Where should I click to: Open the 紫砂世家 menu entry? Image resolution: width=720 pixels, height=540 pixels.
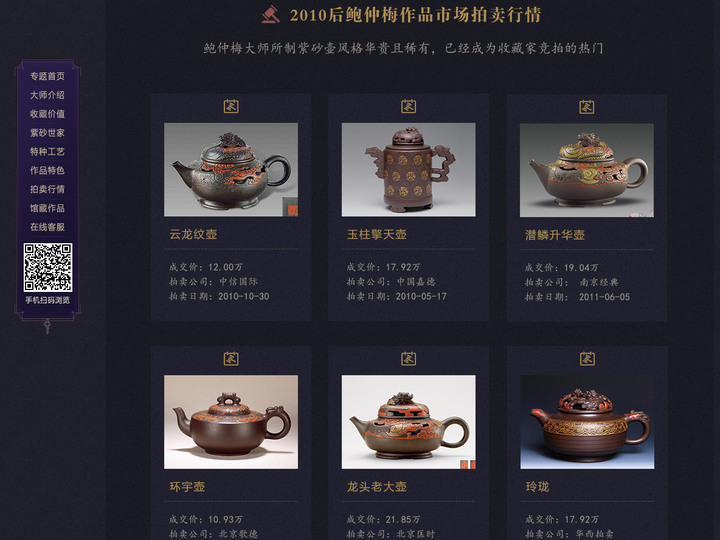click(47, 133)
